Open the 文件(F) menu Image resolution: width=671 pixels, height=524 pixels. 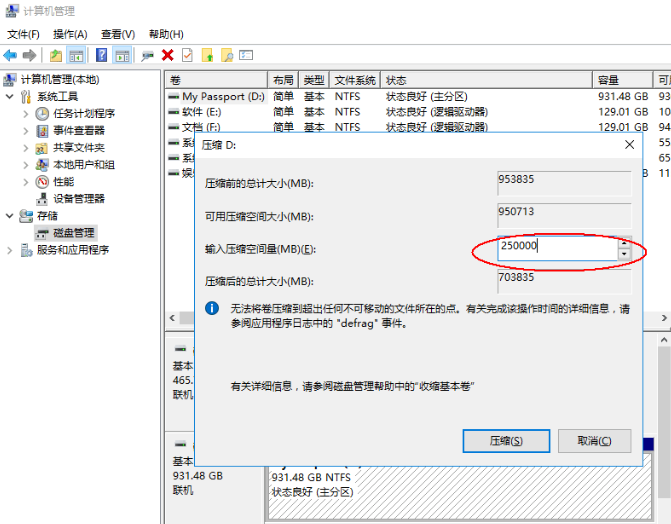click(x=23, y=34)
